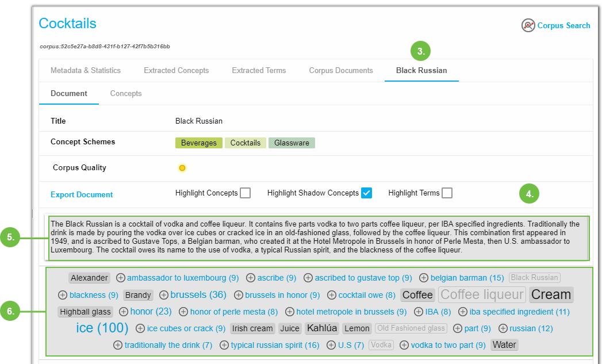Click plus icon beside 'brussels (36)'
This screenshot has width=602, height=364.
tap(164, 295)
